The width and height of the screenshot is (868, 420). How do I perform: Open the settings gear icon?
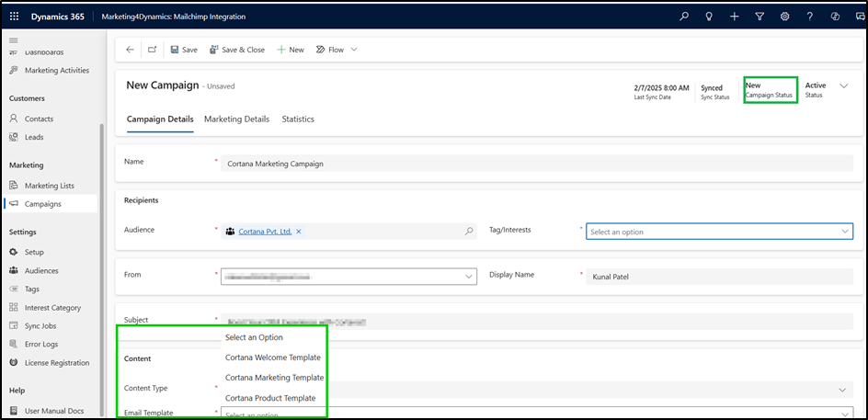[x=784, y=17]
